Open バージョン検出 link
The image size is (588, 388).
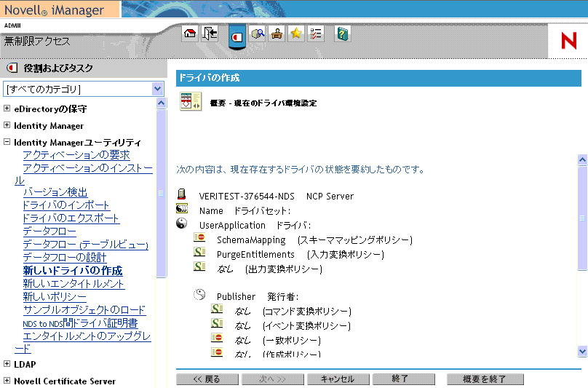pyautogui.click(x=55, y=192)
